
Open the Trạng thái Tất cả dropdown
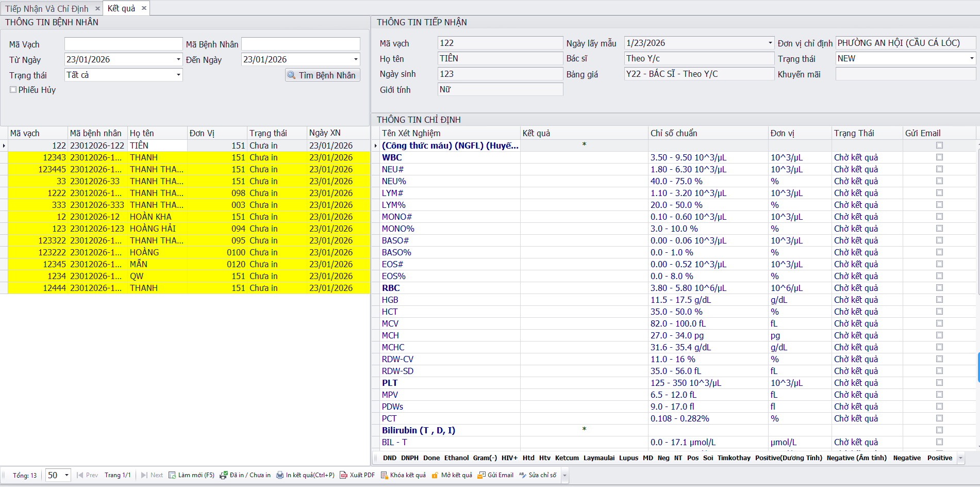click(x=178, y=75)
